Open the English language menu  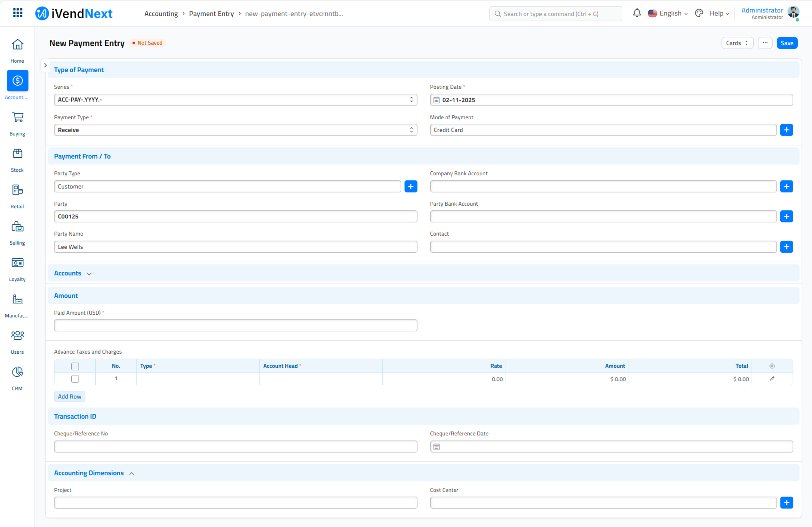coord(668,13)
